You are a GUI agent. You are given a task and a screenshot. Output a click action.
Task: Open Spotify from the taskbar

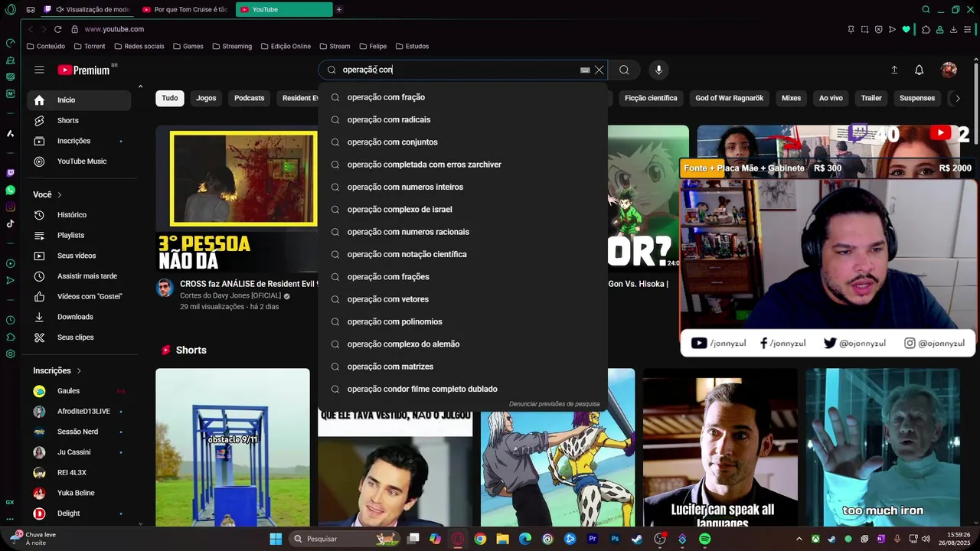click(x=704, y=539)
